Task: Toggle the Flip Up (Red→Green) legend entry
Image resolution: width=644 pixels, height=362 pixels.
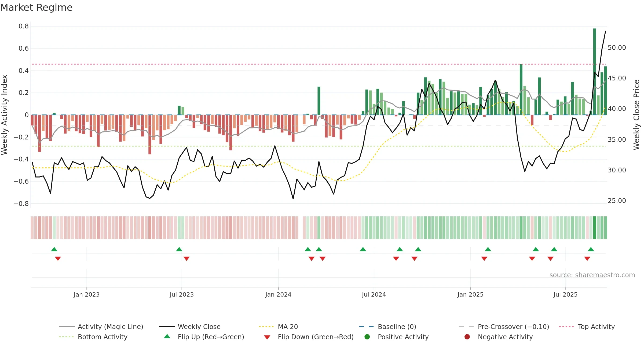Action: tap(204, 337)
